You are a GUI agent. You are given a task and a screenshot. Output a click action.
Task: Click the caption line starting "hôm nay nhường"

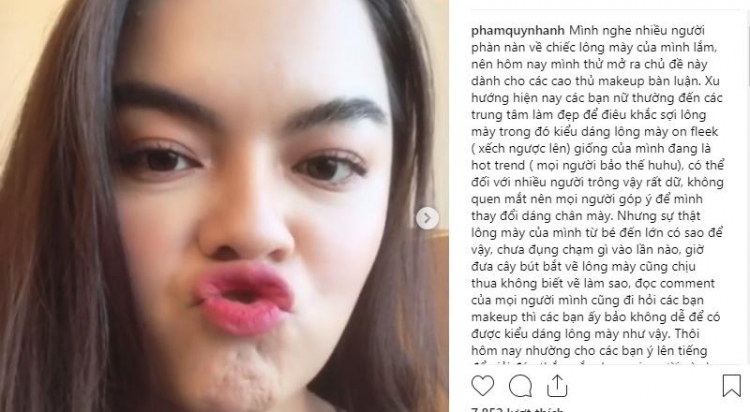[589, 351]
